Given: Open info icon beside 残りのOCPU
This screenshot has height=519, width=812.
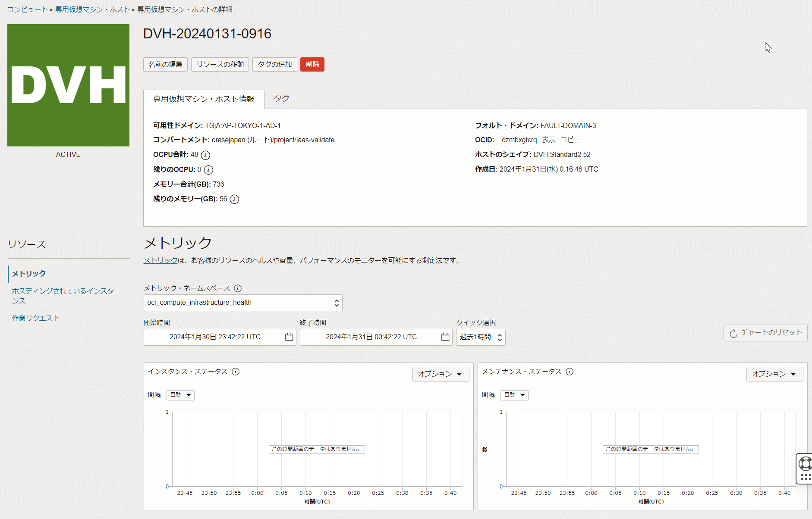Looking at the screenshot, I should [208, 170].
